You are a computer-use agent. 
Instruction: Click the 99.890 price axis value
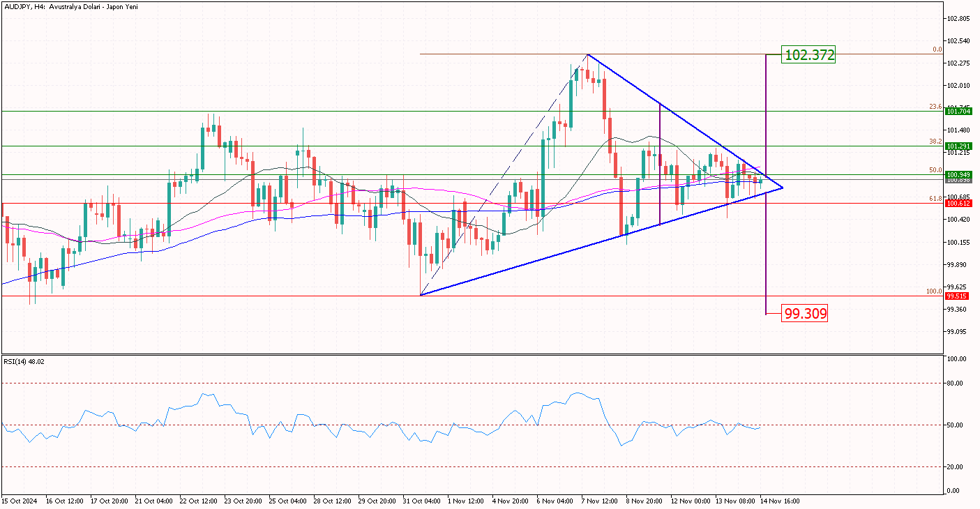(958, 265)
